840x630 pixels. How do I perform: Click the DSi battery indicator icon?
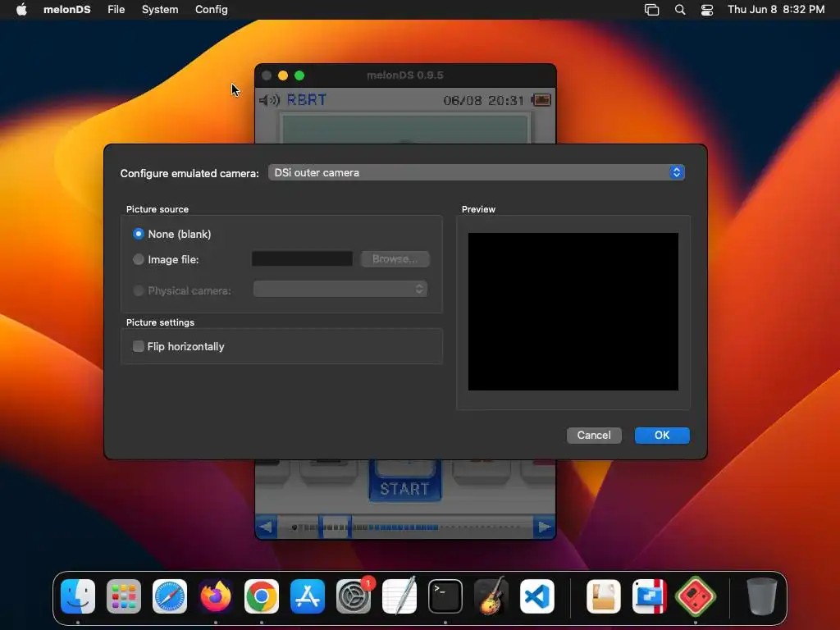[541, 100]
